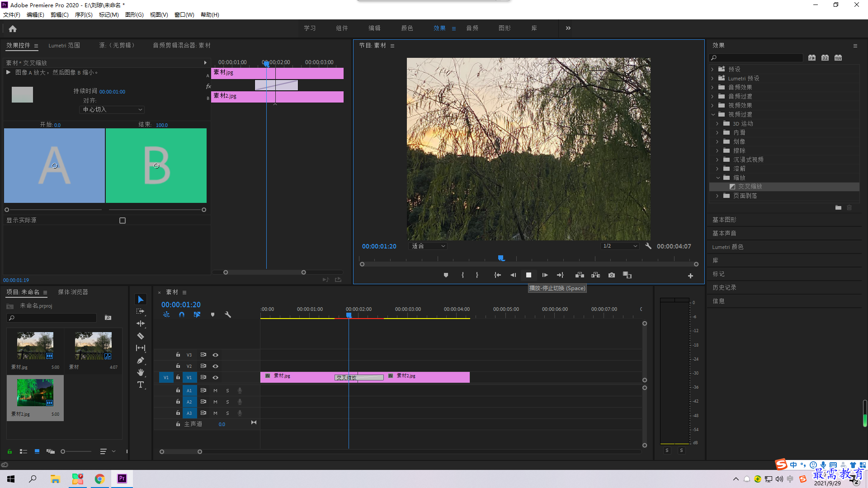Select the Selection tool arrow

point(141,300)
